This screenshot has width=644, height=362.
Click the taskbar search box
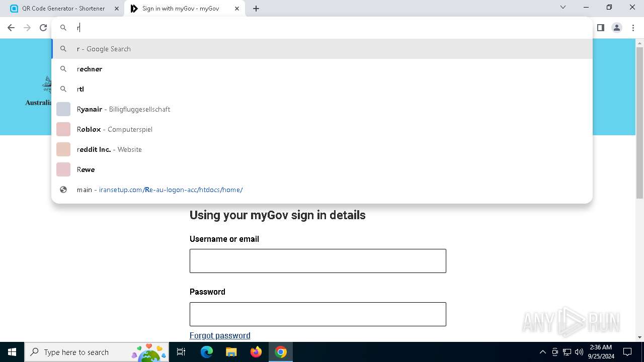click(x=97, y=352)
